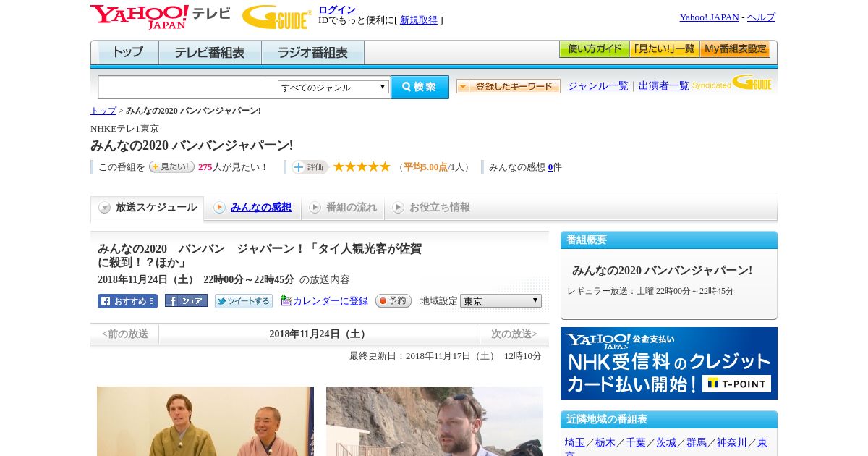Click the カレンダーに登録 calendar icon
The width and height of the screenshot is (868, 456).
click(286, 300)
